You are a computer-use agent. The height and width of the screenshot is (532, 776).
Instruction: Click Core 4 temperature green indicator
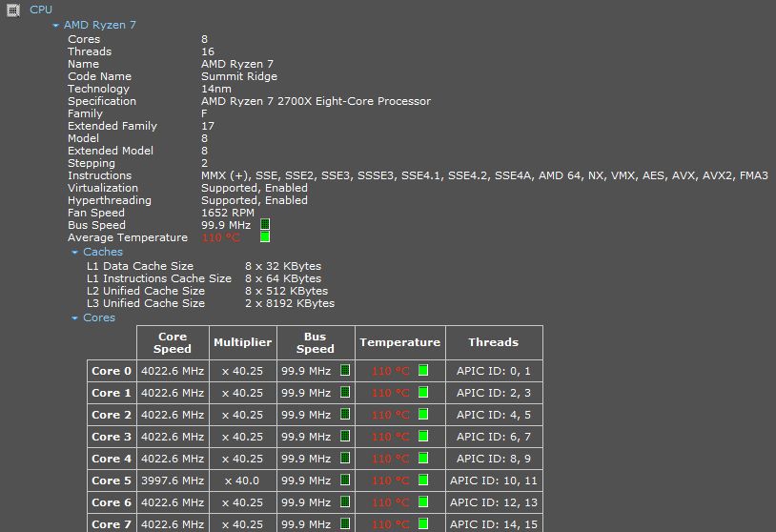423,459
